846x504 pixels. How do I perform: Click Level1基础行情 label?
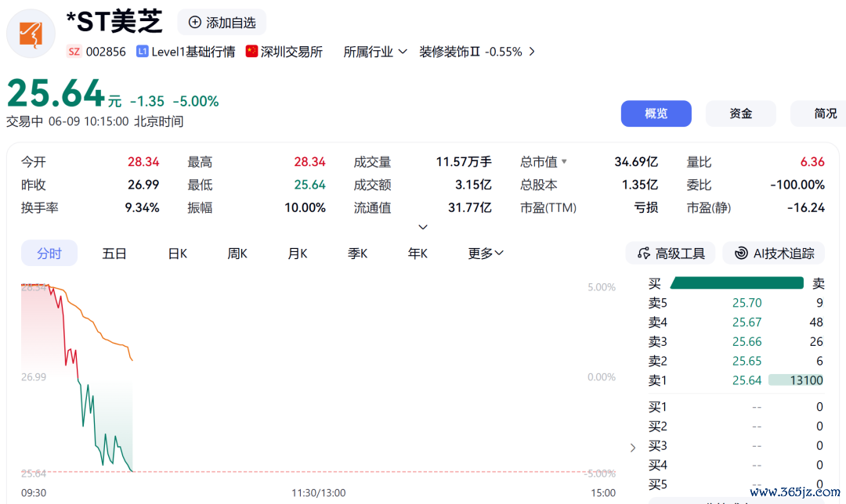(x=193, y=52)
